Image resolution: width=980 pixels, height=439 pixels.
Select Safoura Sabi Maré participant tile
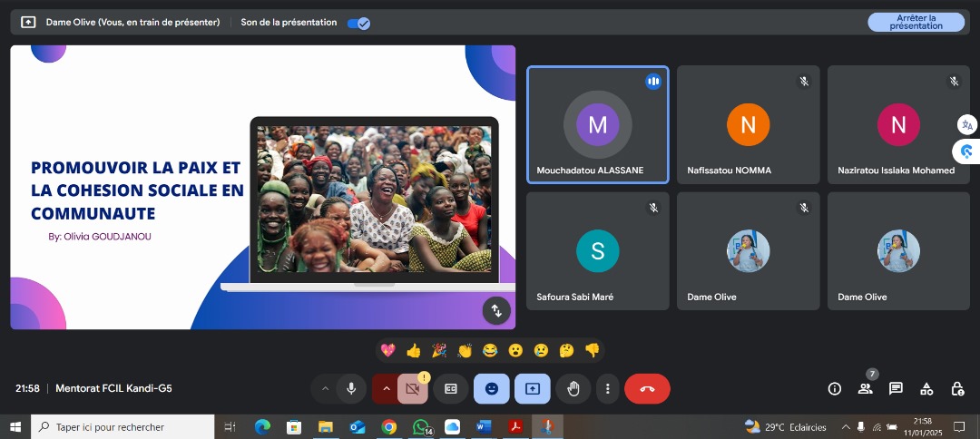[597, 251]
